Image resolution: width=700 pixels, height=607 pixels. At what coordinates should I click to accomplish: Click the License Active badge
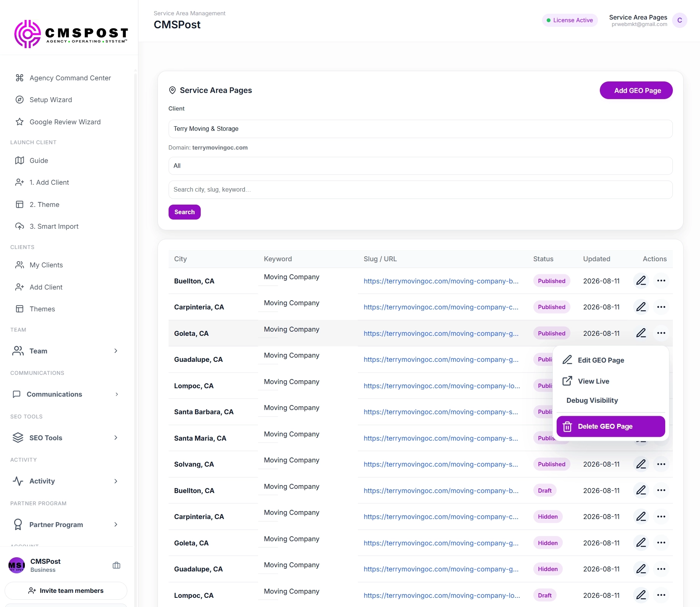(x=570, y=20)
